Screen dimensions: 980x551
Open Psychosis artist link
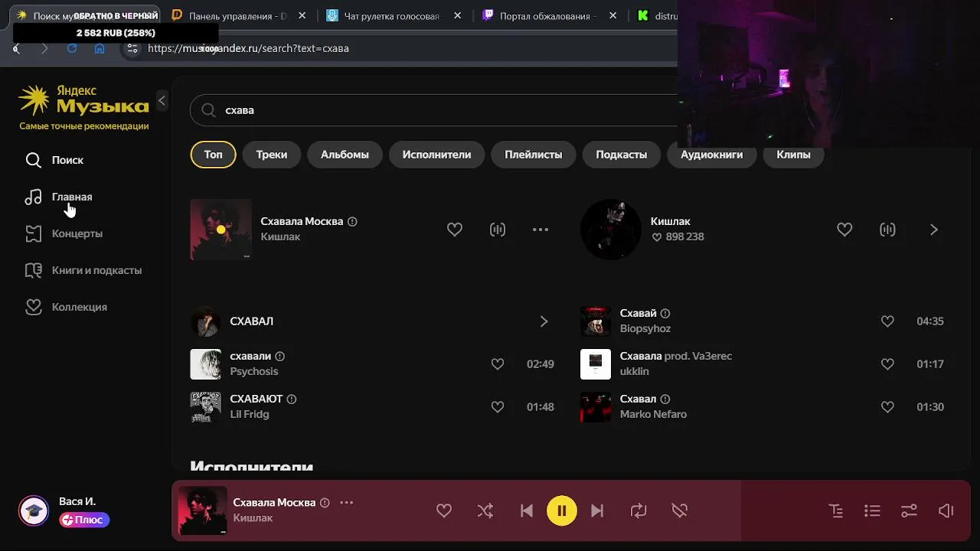click(x=254, y=371)
